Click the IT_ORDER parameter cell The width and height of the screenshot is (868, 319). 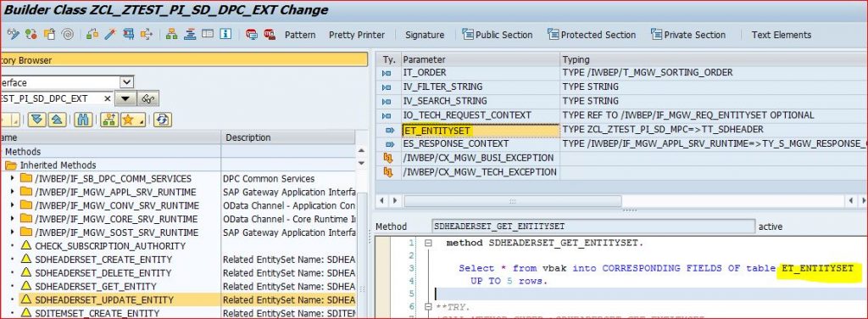(x=480, y=73)
